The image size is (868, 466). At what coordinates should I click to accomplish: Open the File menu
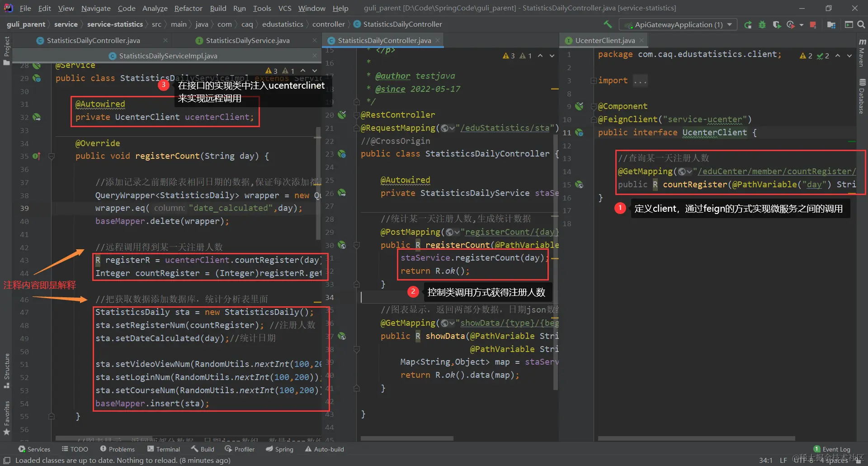25,8
